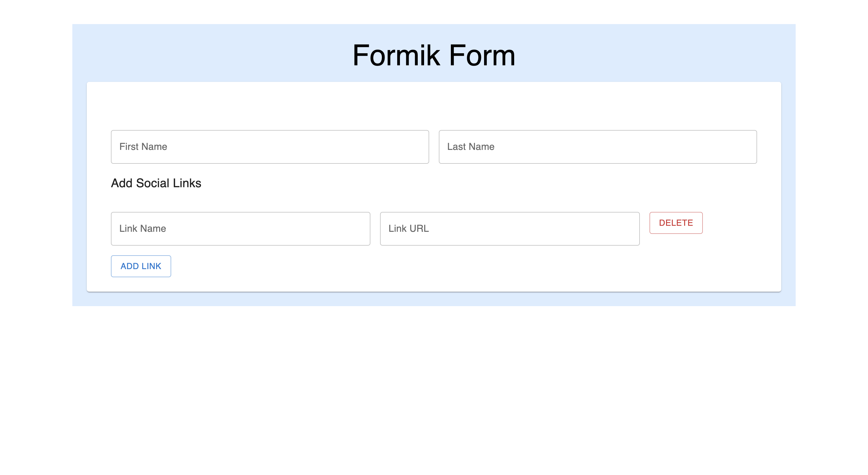The width and height of the screenshot is (868, 475).
Task: Use DELETE to clear the current link entry
Action: (676, 222)
